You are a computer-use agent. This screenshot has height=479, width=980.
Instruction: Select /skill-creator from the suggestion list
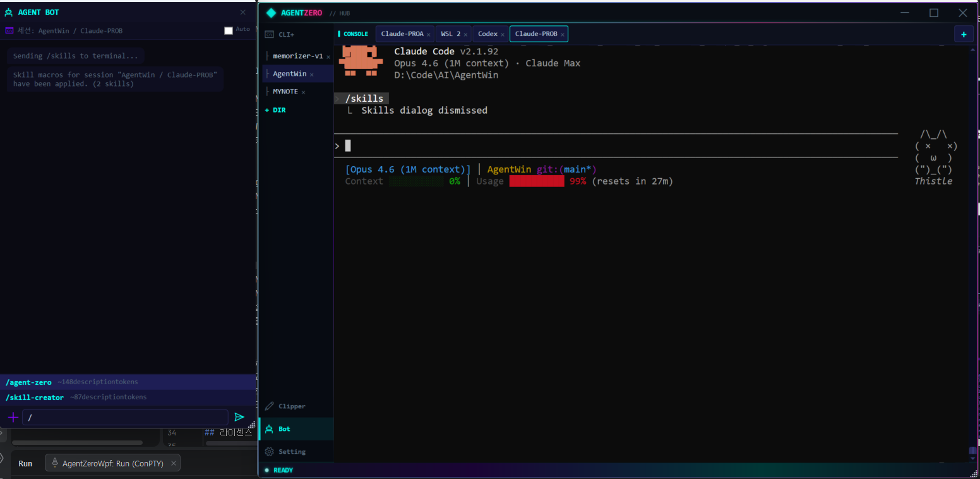click(35, 397)
